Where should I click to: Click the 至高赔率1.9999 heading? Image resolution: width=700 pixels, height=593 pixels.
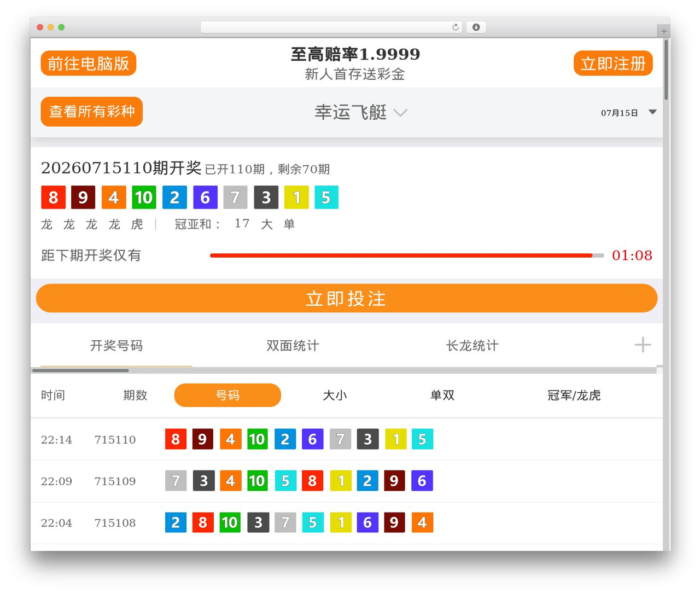pyautogui.click(x=355, y=54)
